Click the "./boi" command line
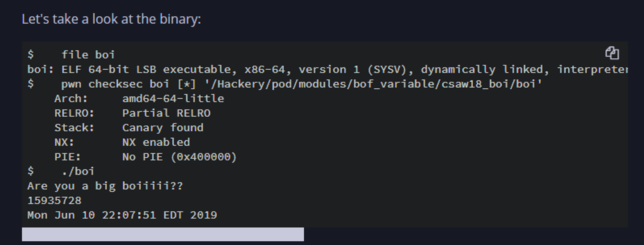 pos(78,171)
